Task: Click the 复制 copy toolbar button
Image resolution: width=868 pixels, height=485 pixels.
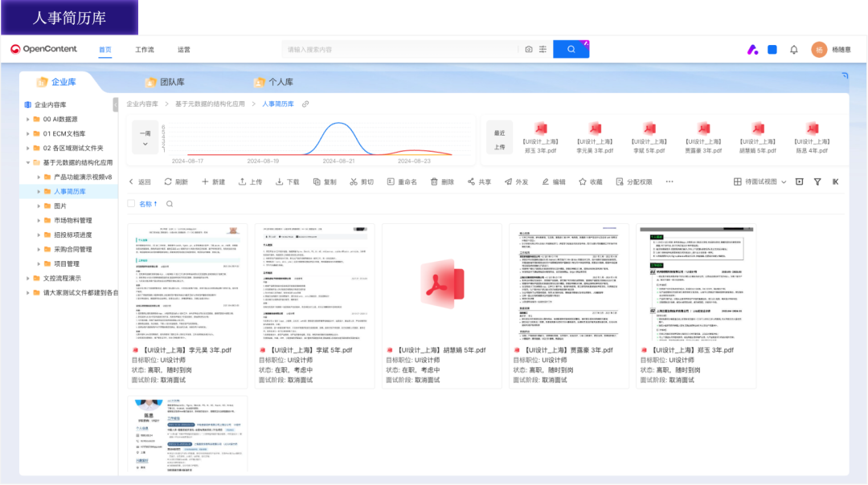Action: coord(325,181)
